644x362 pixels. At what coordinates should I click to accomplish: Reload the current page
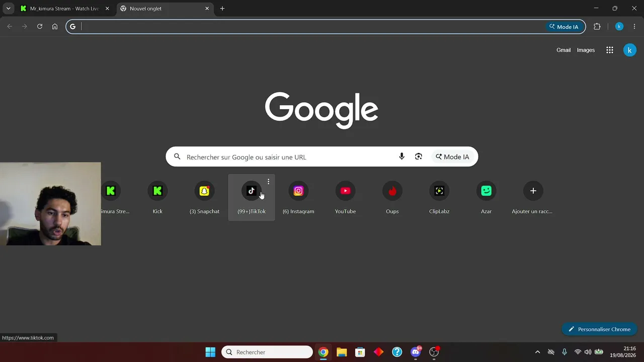point(40,27)
